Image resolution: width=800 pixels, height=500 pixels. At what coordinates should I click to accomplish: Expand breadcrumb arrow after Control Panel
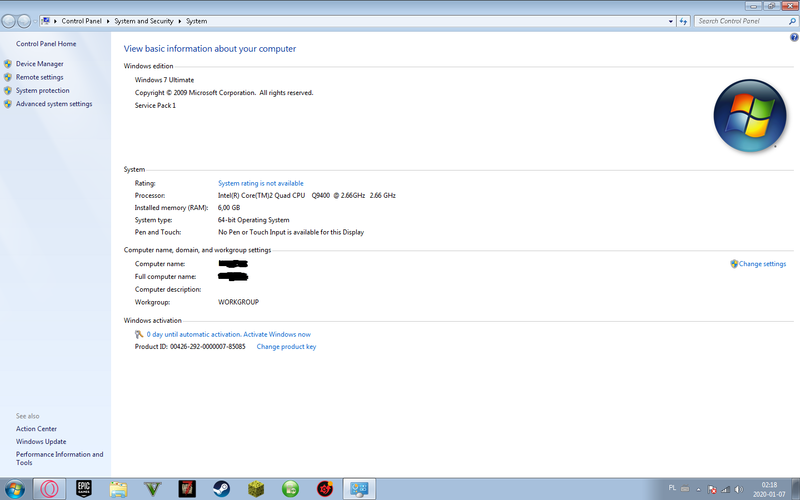tap(108, 21)
